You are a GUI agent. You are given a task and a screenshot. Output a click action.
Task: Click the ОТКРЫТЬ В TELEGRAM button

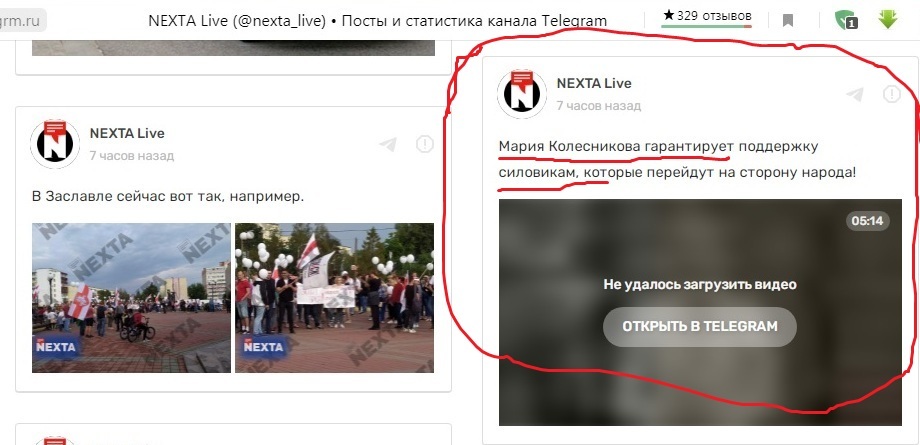click(700, 326)
